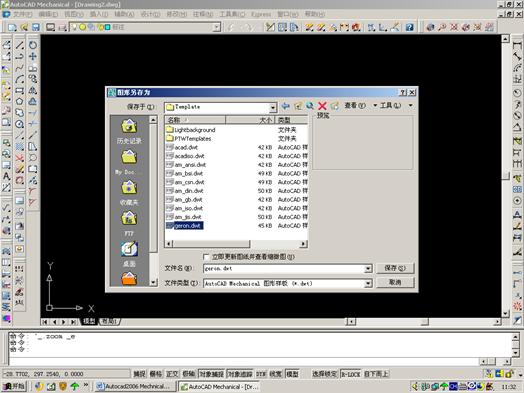Open the 插入 Insert menu

point(99,14)
